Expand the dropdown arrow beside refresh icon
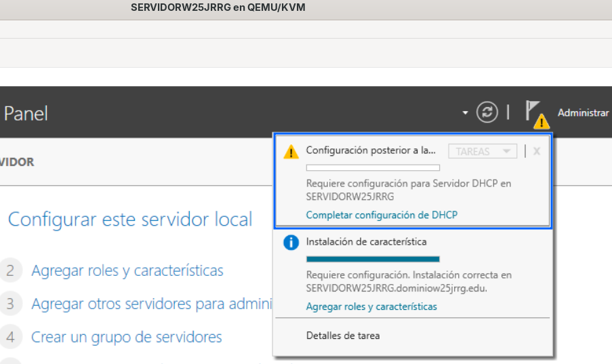The height and width of the screenshot is (364, 612). (465, 113)
